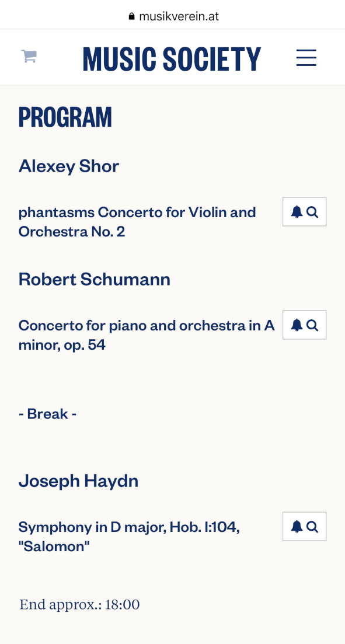The width and height of the screenshot is (345, 644).
Task: Click the bell icon beside Shor's violin concerto
Action: click(297, 212)
